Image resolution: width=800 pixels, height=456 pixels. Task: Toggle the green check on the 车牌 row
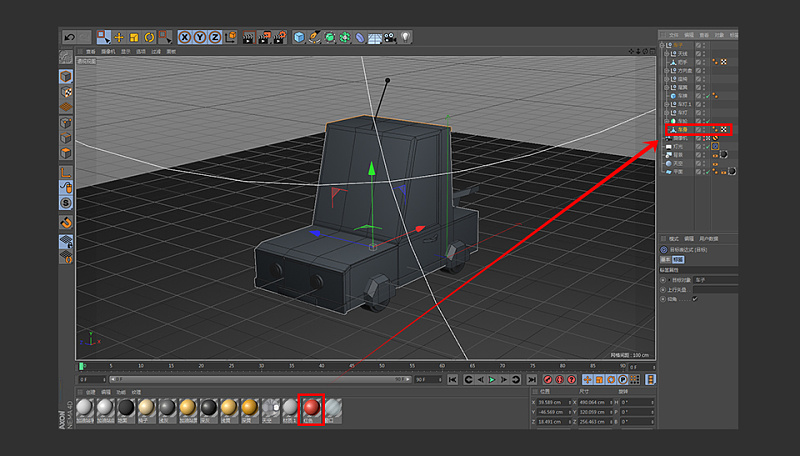tap(709, 96)
